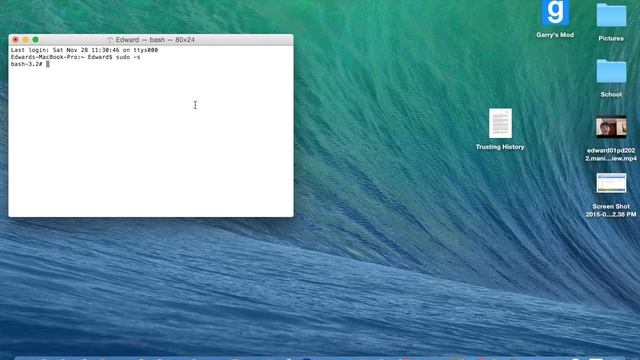Screen dimensions: 640x360
Task: Select the edward01pd202 mp4 video file
Action: (611, 127)
